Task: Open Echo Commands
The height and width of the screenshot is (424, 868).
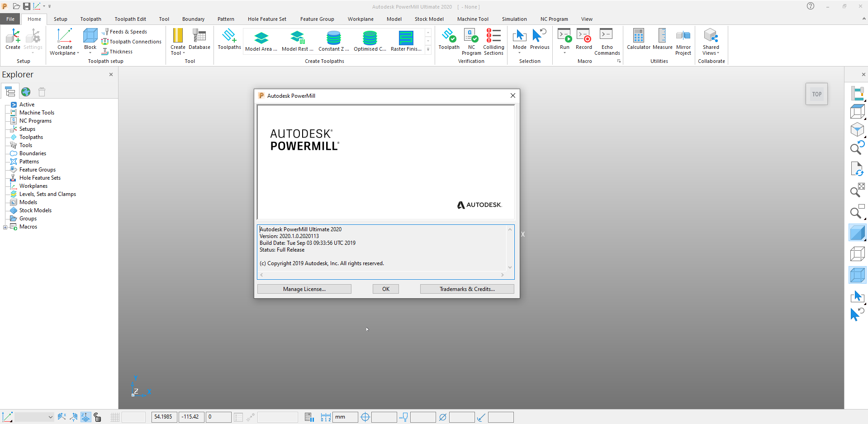Action: tap(607, 42)
